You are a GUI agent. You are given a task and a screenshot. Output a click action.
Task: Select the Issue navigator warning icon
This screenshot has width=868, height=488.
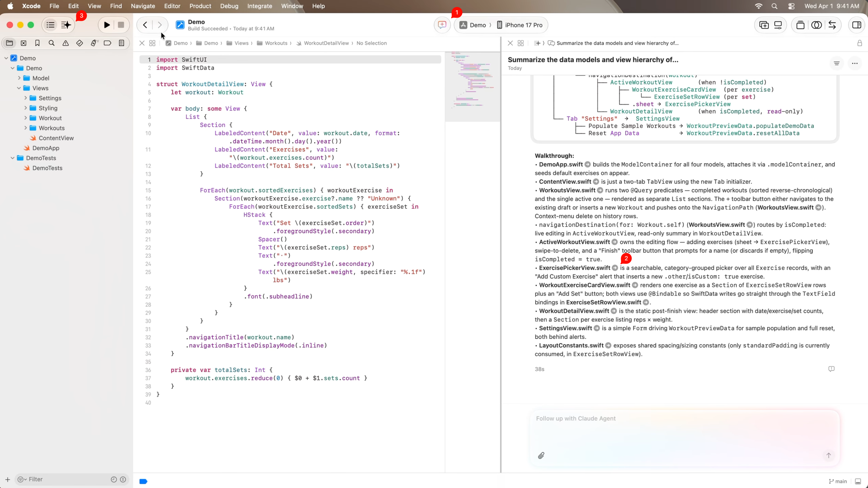[66, 43]
